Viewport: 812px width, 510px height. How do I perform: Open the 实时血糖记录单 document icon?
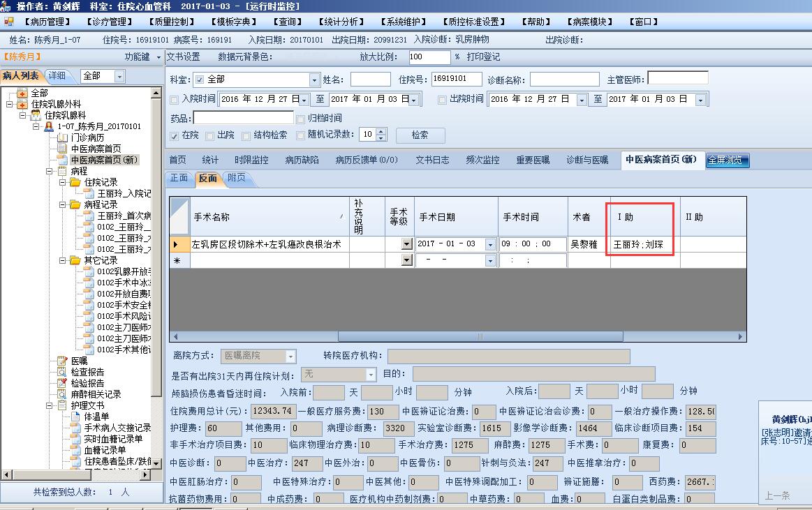coord(75,439)
